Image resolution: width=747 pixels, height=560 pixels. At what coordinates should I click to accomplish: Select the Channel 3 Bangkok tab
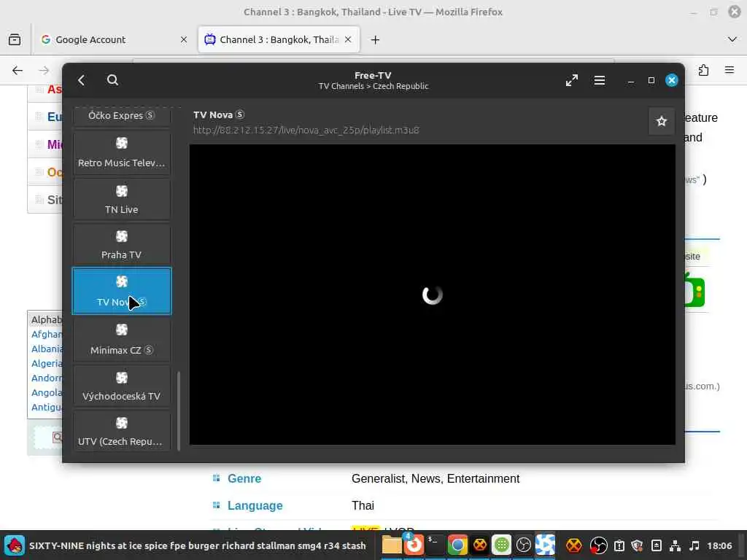point(279,39)
